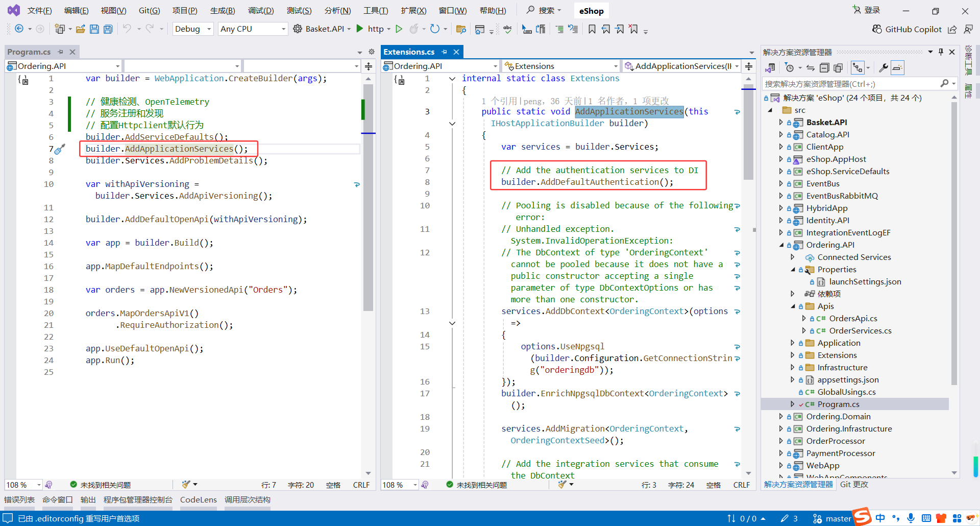This screenshot has height=526, width=980.
Task: Start debugging with the green http play button
Action: 360,29
